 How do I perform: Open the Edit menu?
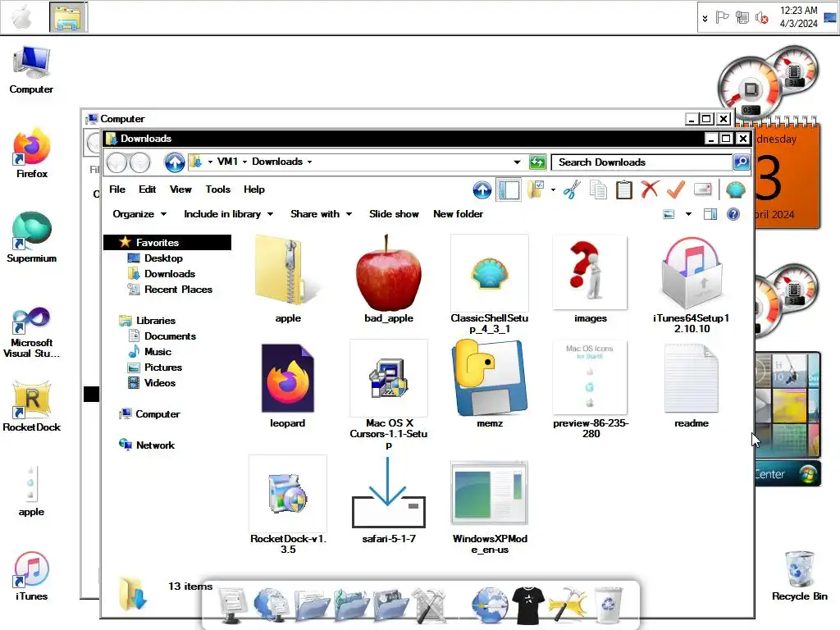148,189
